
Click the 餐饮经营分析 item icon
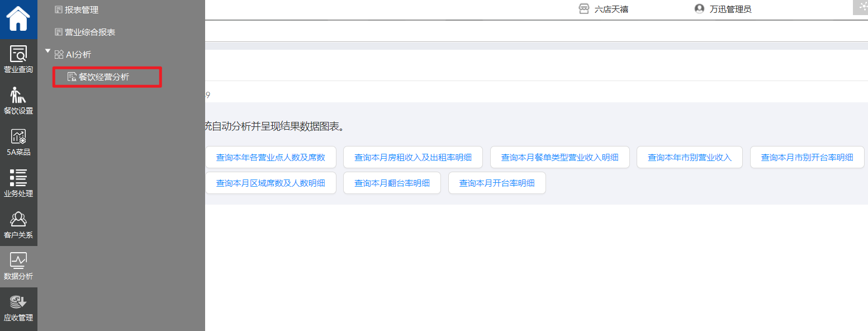[72, 77]
